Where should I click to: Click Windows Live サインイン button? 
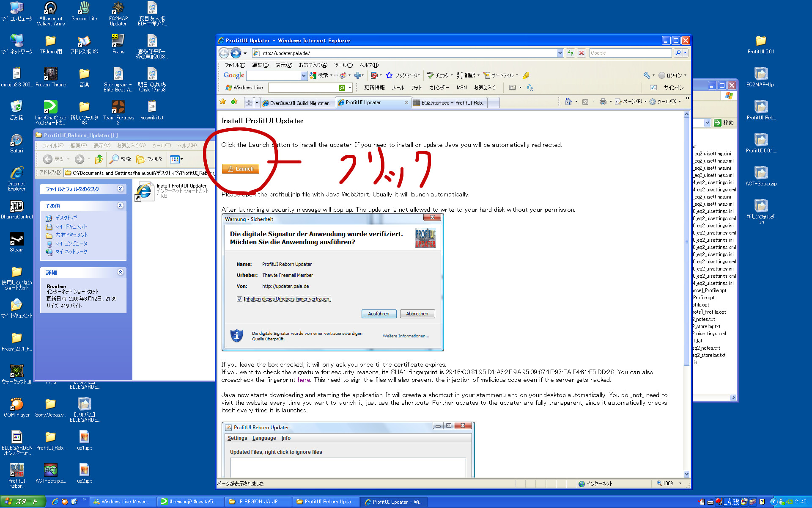coord(674,88)
